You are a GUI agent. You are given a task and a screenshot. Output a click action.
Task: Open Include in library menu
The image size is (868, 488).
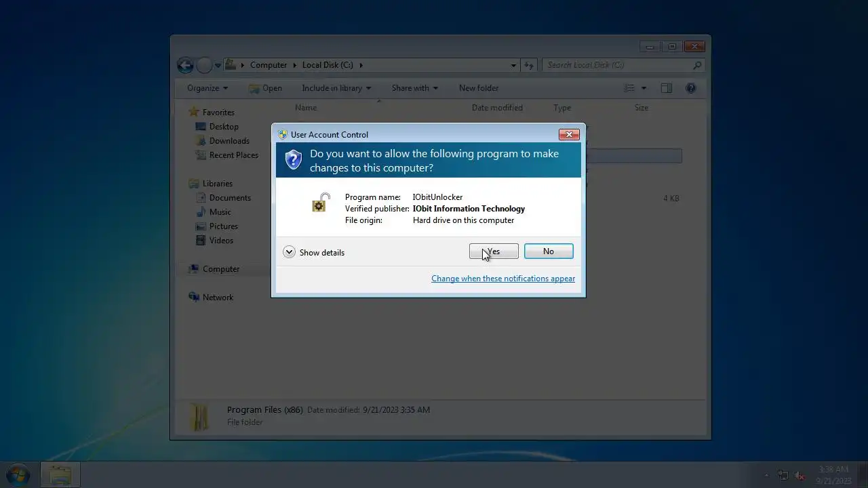336,88
